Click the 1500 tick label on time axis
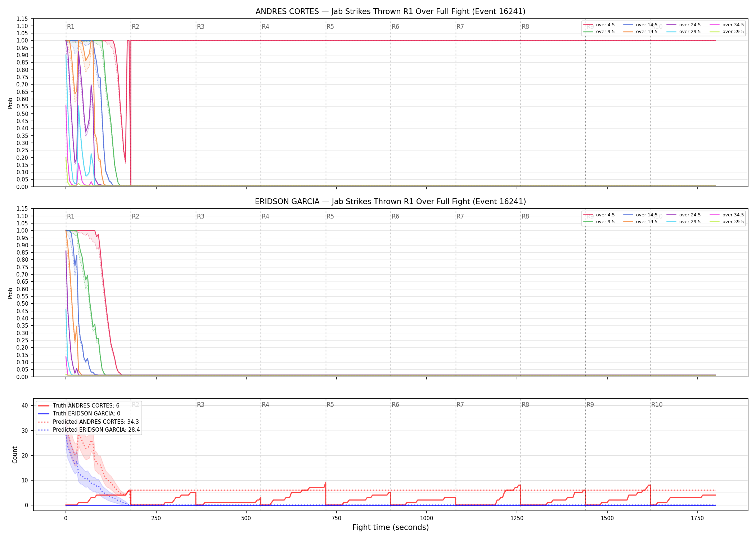This screenshot has width=756, height=540. [607, 518]
